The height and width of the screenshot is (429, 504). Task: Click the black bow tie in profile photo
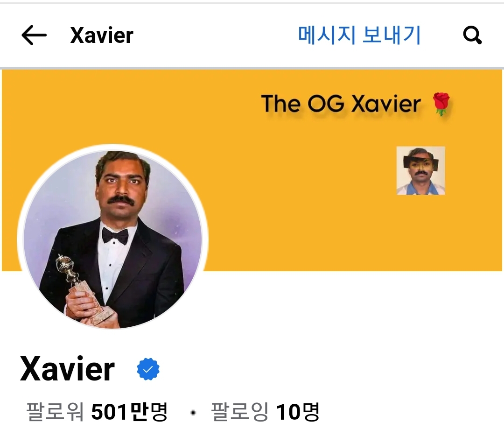[x=115, y=236]
